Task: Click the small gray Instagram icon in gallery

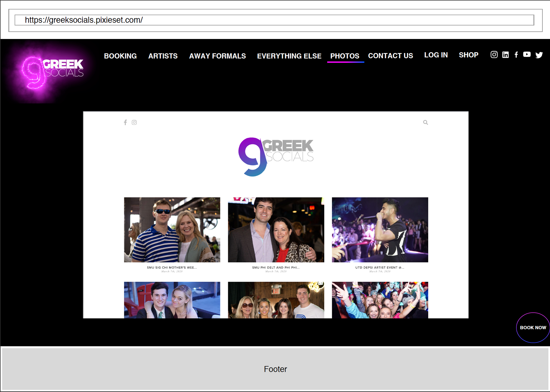Action: pyautogui.click(x=134, y=122)
